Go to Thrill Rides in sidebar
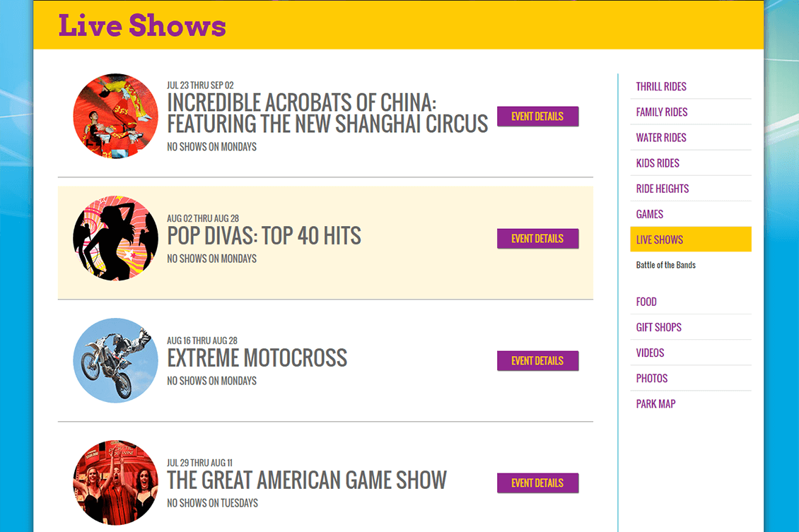Screen dimensions: 799x532 click(661, 86)
